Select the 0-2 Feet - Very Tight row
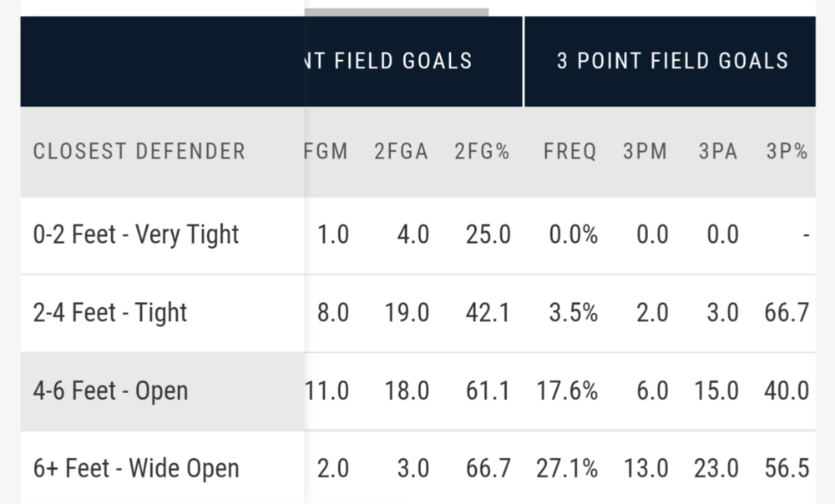835x504 pixels. [136, 234]
